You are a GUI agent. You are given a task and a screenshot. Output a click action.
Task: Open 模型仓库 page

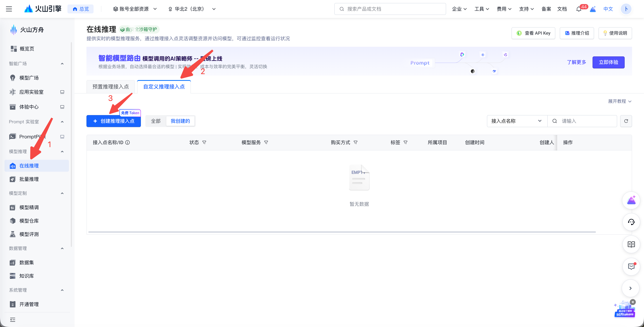coord(37,221)
